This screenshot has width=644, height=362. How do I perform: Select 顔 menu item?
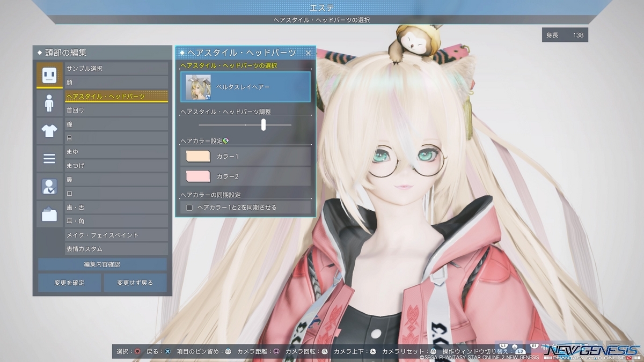tap(116, 83)
